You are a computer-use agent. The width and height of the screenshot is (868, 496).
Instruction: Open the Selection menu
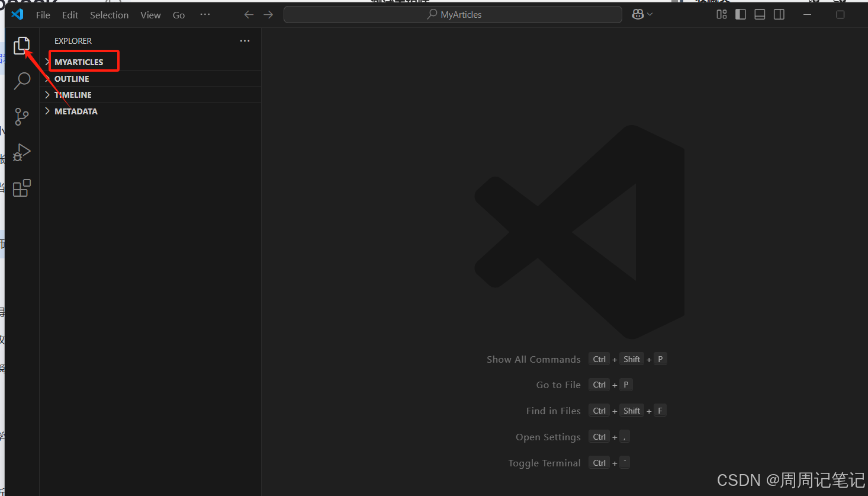point(109,15)
